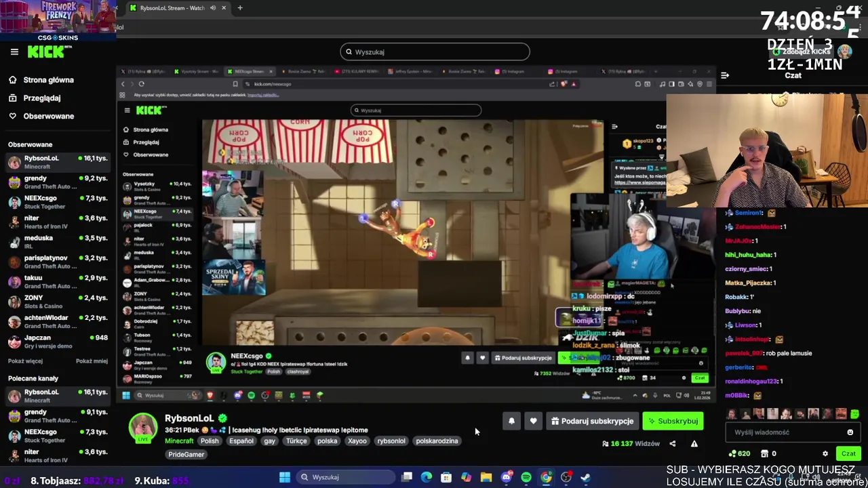Open Japczan channel in sidebar
The height and width of the screenshot is (488, 868).
point(58,342)
